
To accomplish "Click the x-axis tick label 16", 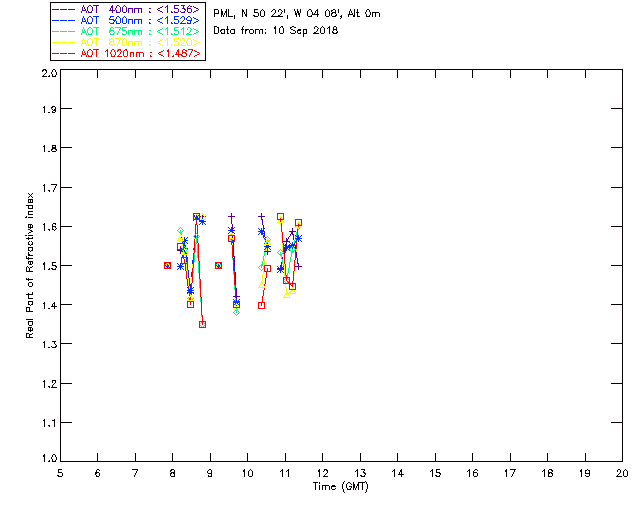I will [472, 473].
